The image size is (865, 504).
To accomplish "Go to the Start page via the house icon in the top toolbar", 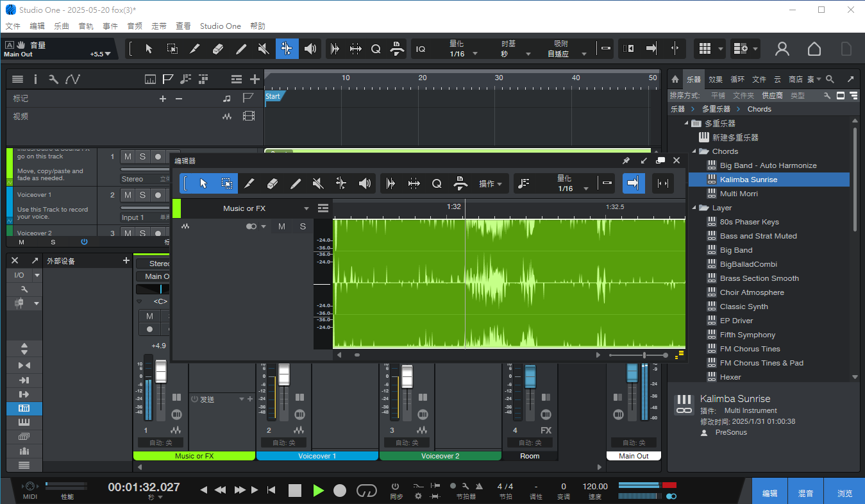I will 814,49.
